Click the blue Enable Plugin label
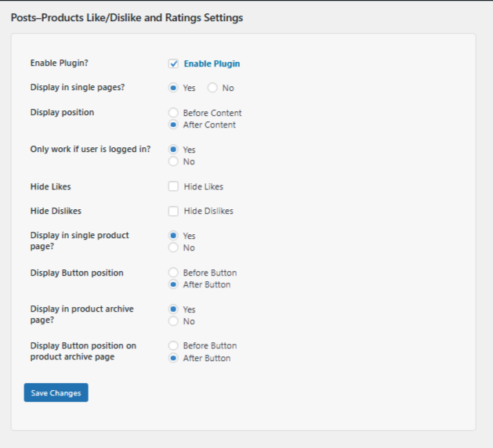Screen dimensions: 493x448 coord(212,63)
